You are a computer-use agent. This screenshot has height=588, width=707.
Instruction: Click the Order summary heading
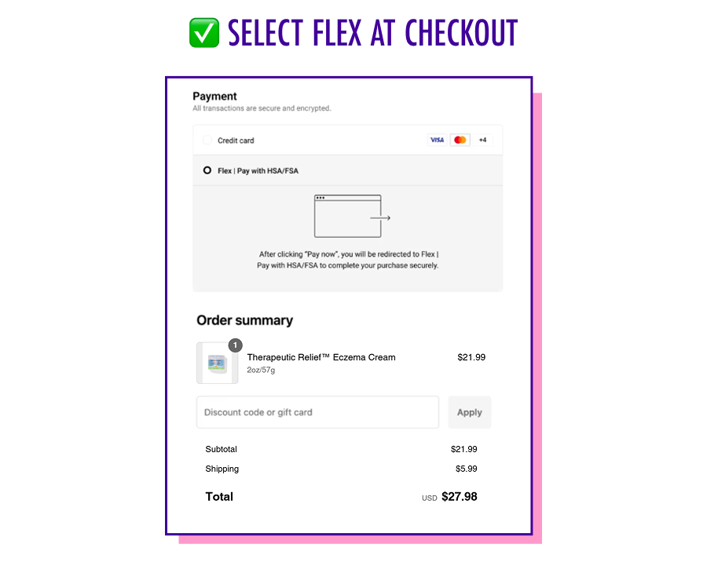tap(245, 320)
